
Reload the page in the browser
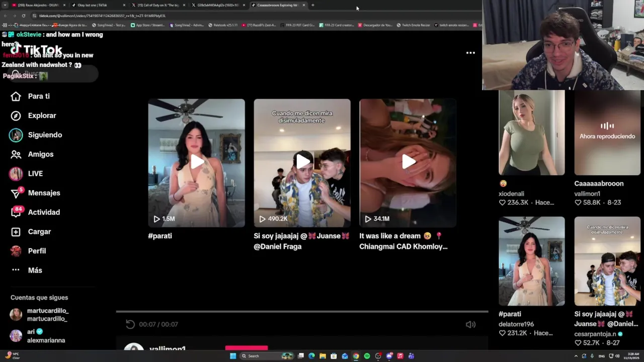coord(23,16)
